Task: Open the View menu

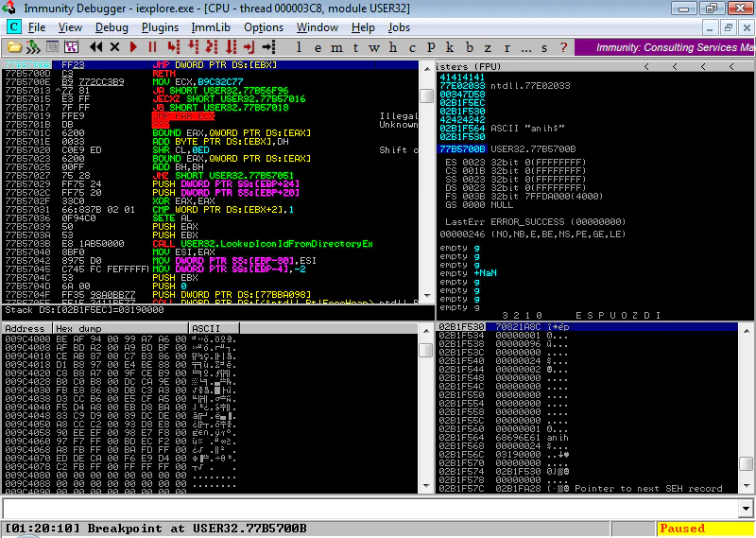Action: 70,27
